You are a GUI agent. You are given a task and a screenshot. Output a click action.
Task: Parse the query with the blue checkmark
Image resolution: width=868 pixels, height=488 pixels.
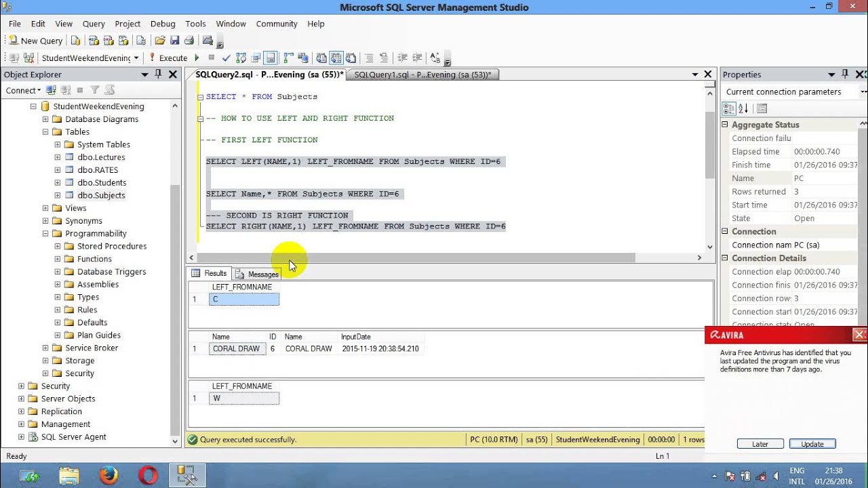point(226,58)
